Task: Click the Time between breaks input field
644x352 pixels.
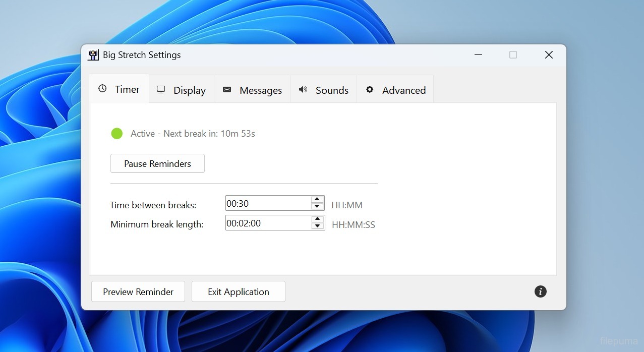Action: point(267,203)
